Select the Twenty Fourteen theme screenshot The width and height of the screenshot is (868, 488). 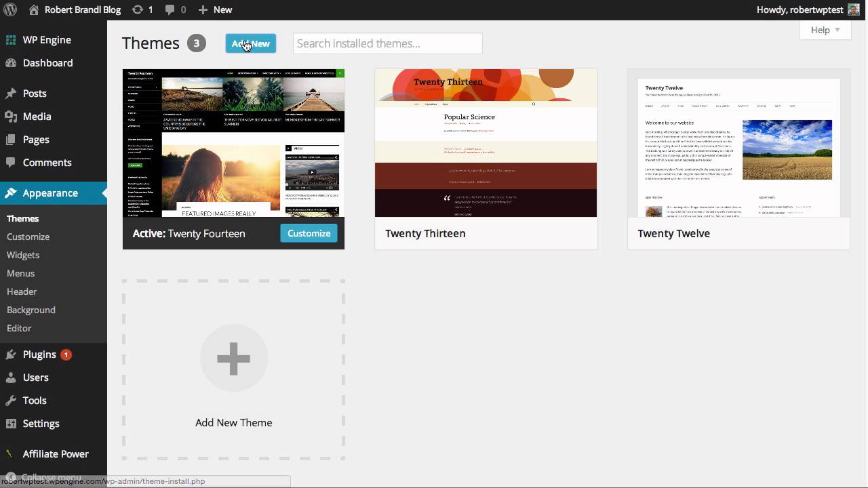click(x=233, y=143)
